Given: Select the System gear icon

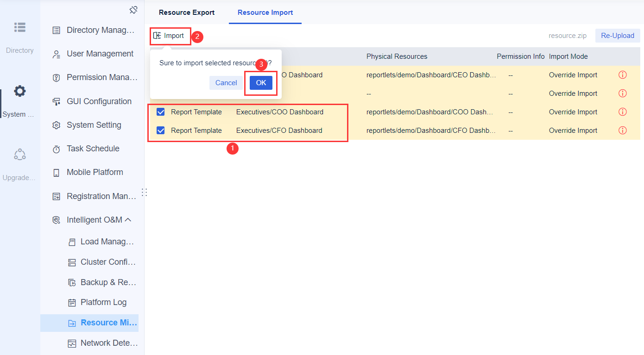Looking at the screenshot, I should (x=19, y=91).
